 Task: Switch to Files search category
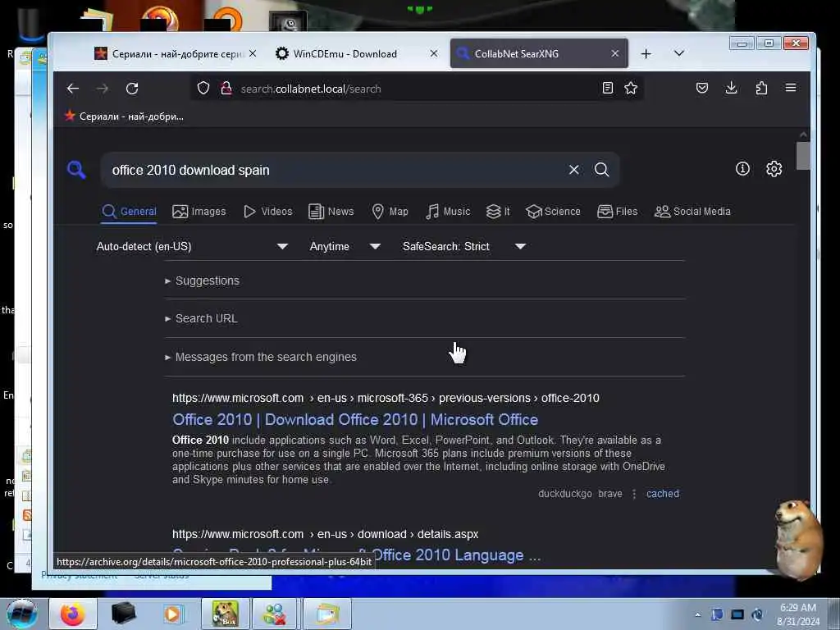click(x=617, y=212)
